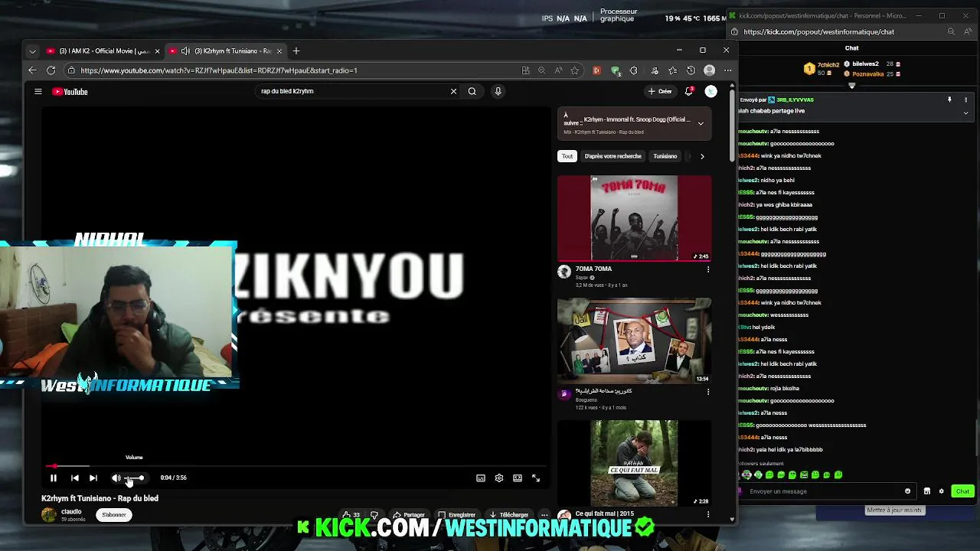Image resolution: width=980 pixels, height=551 pixels.
Task: Send message with green Chat button
Action: point(962,491)
